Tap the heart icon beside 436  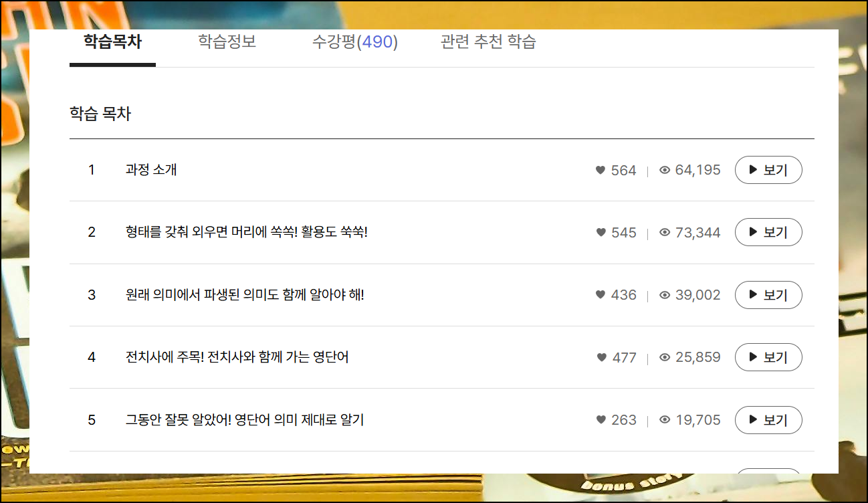601,295
